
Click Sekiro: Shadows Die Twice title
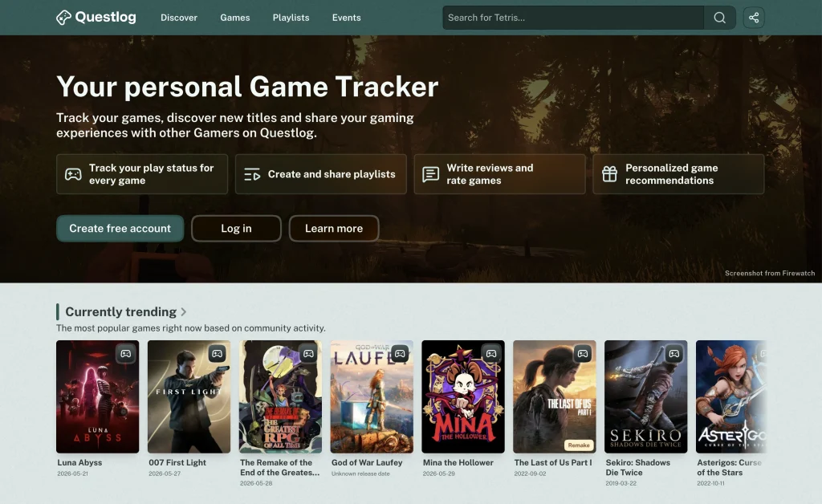point(638,467)
